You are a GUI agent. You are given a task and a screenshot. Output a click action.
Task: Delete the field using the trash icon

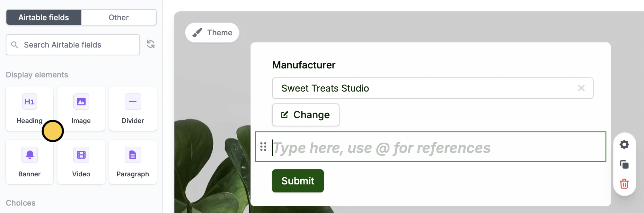(x=624, y=184)
